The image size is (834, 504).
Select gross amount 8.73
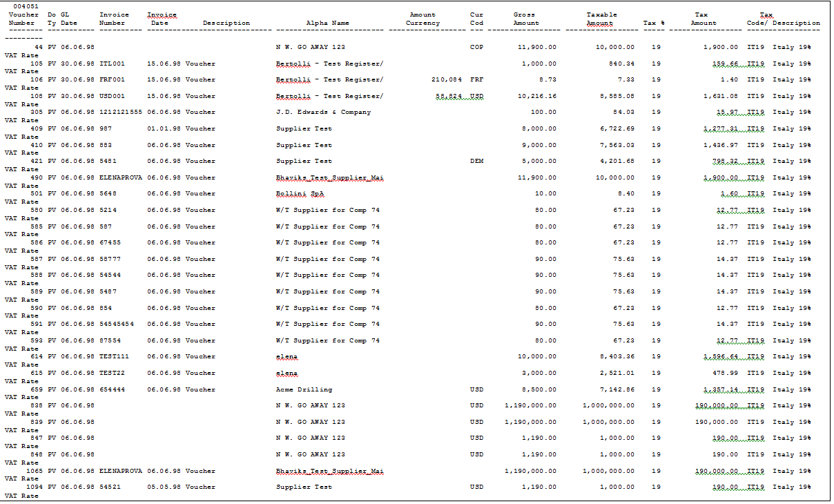(548, 80)
